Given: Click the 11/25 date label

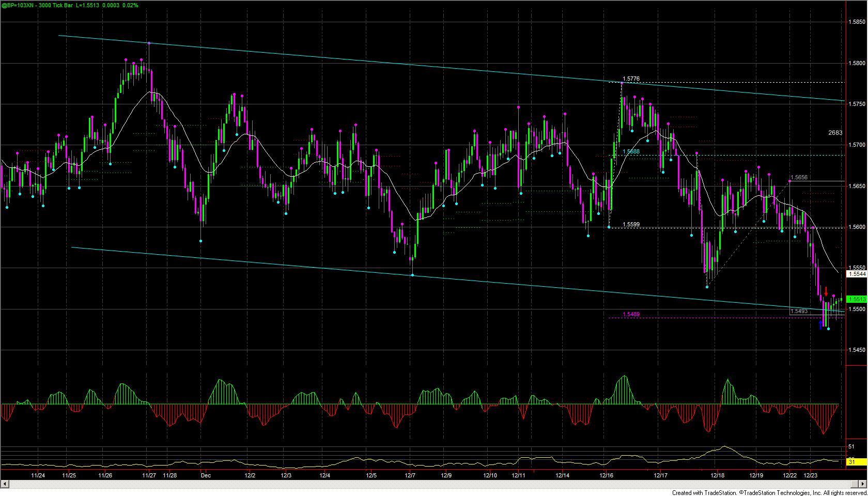Looking at the screenshot, I should click(x=69, y=475).
